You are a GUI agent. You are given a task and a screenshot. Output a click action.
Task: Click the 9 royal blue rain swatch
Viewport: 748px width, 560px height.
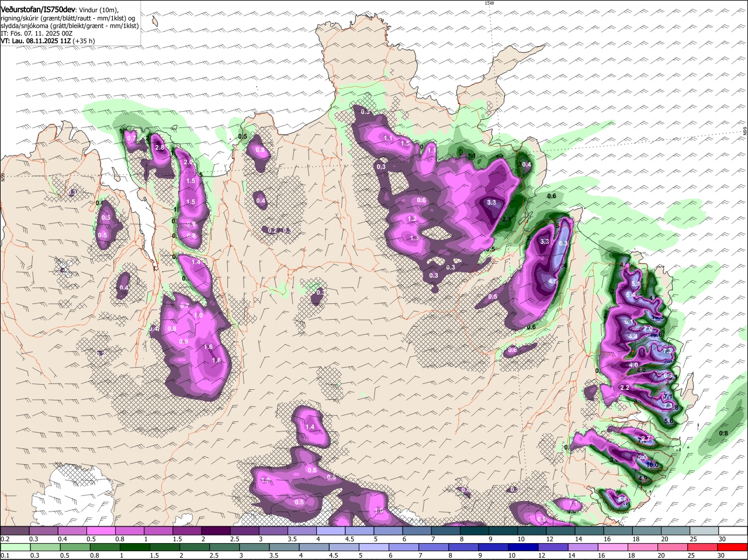[494, 547]
